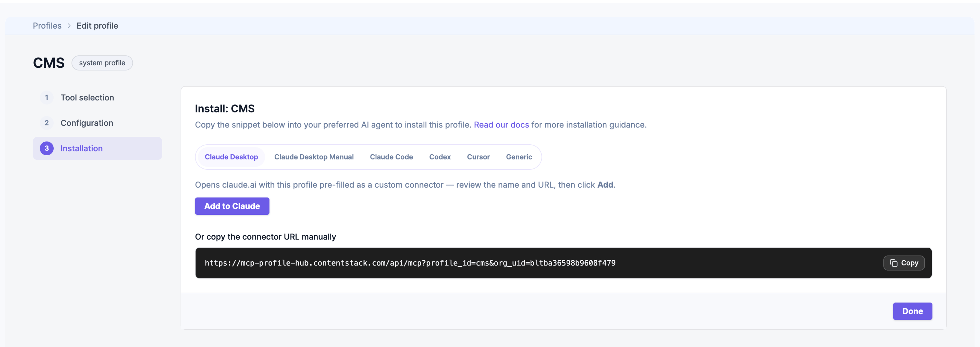Open the Read our docs link
Screen dimensions: 980x347
[501, 125]
